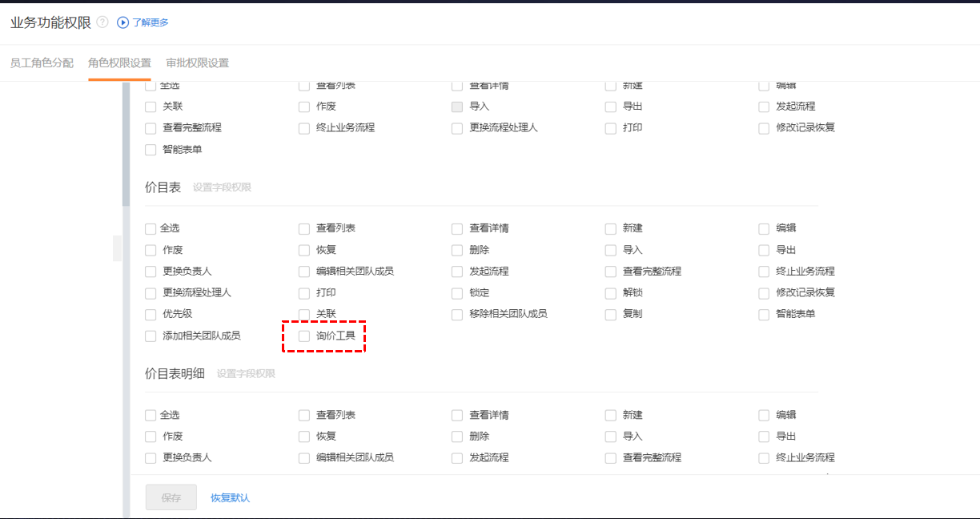The width and height of the screenshot is (980, 519).
Task: Tick the 优先级 permission checkbox
Action: click(151, 315)
